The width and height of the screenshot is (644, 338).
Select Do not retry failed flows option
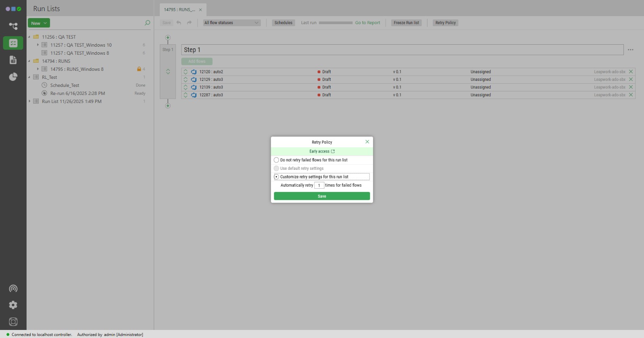pyautogui.click(x=277, y=160)
